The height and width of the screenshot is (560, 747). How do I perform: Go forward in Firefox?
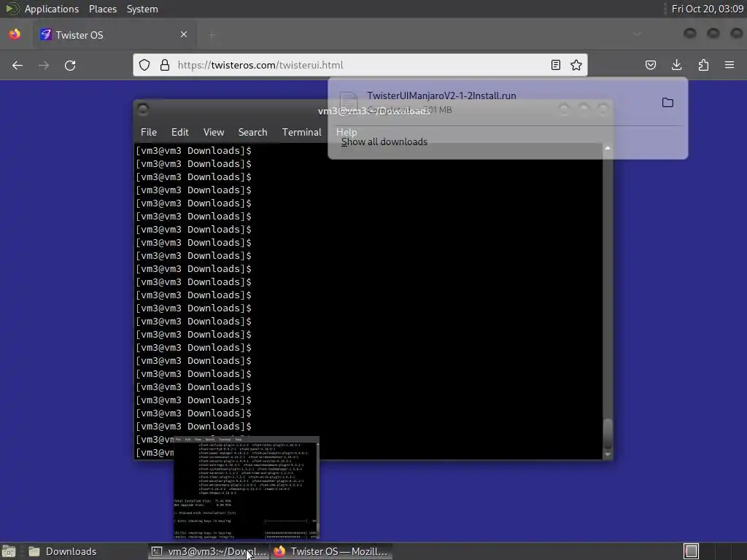44,65
